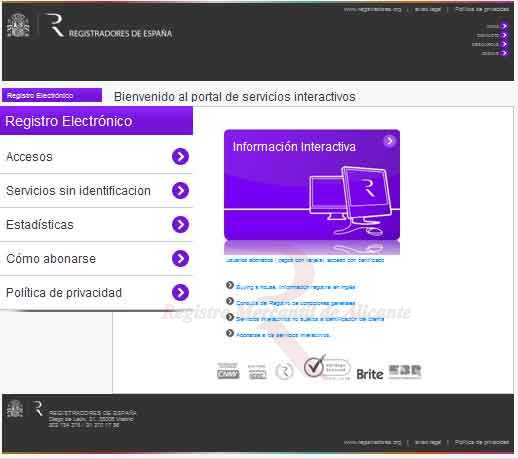Open Política de privacidad link in top header
518x459 pixels.
click(482, 10)
